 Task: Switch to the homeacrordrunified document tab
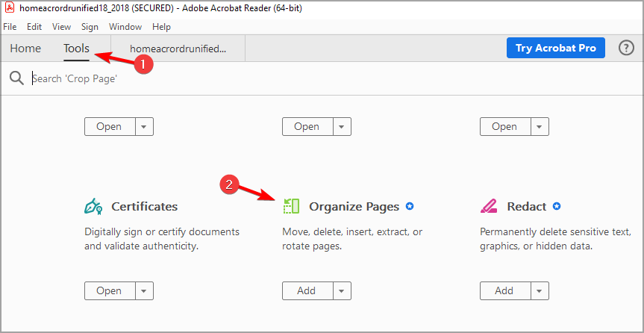pyautogui.click(x=178, y=49)
